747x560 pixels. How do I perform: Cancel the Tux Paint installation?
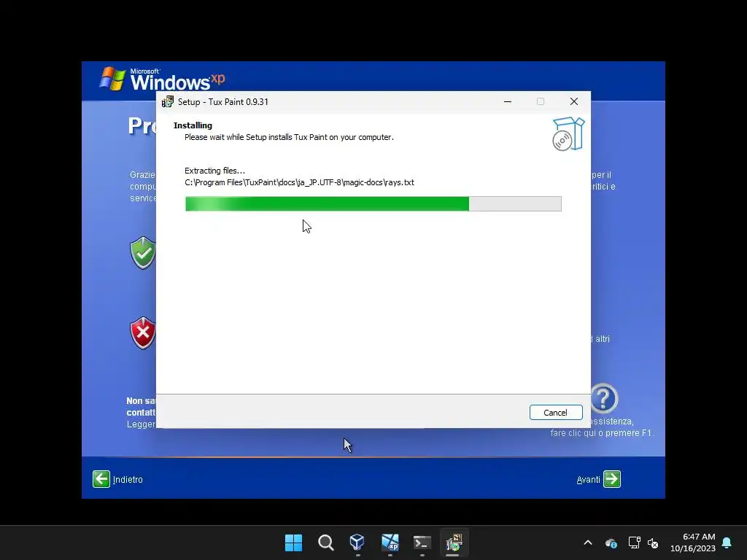tap(555, 413)
